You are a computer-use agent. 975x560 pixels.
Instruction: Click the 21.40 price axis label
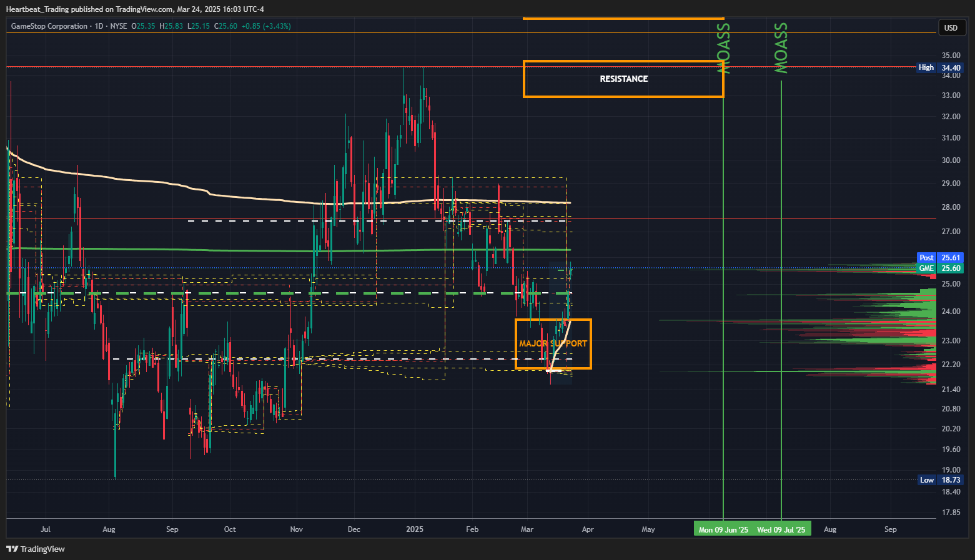(x=951, y=390)
